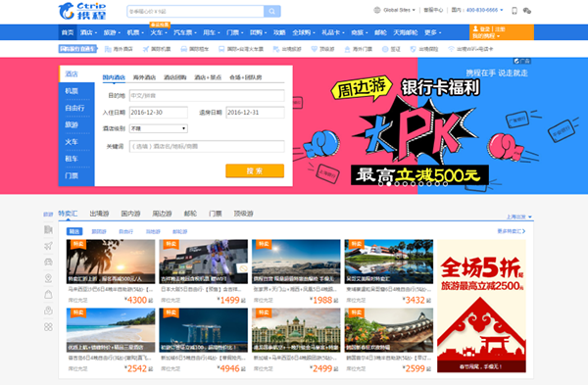The width and height of the screenshot is (588, 385).
Task: Click the 入住日期 check-in date field
Action: tap(158, 113)
